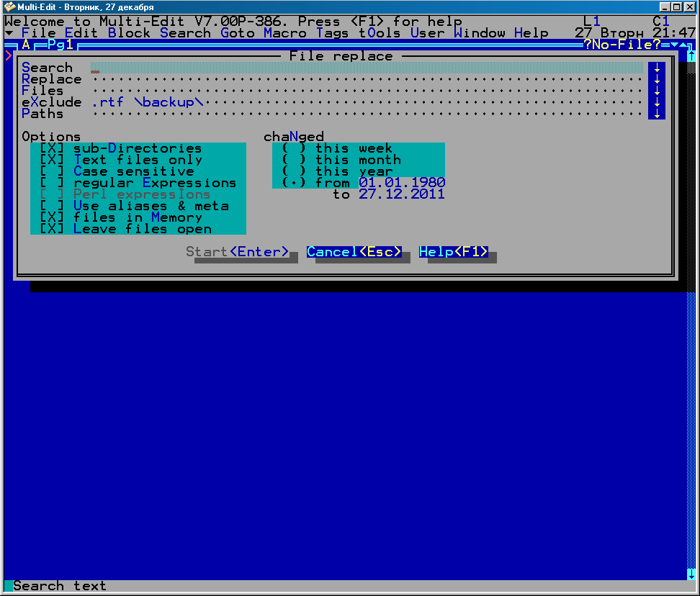
Task: Click the Cancel<Esc> button
Action: tap(354, 252)
